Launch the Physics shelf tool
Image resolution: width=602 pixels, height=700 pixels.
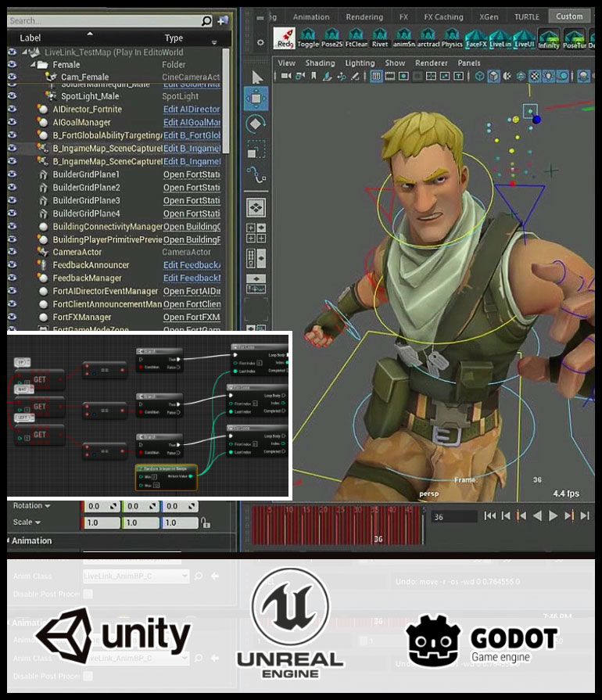(452, 38)
